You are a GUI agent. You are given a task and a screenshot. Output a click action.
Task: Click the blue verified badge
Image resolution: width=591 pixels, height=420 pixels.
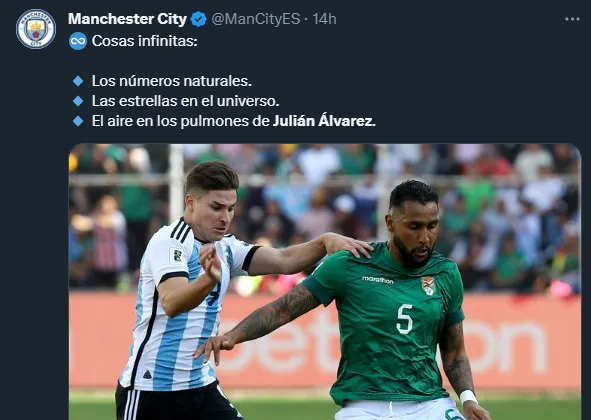coord(199,19)
